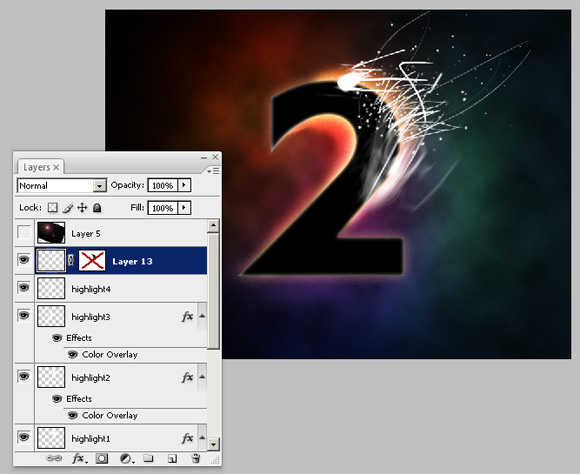Delete layer with trash icon
Image resolution: width=580 pixels, height=474 pixels.
pos(196,458)
